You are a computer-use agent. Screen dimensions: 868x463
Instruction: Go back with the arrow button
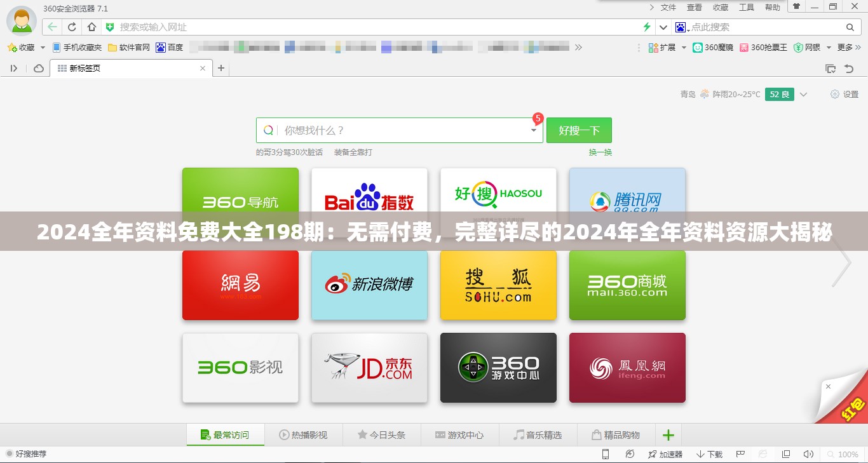[52, 27]
